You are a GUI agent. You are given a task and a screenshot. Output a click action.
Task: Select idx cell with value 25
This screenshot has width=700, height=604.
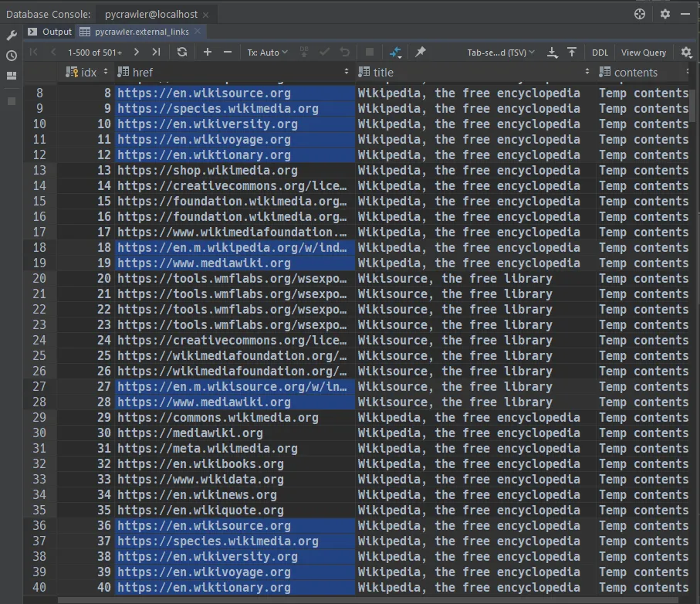(86, 355)
